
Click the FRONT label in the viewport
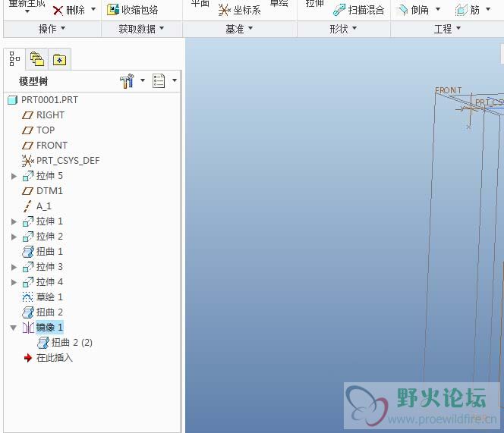point(448,90)
